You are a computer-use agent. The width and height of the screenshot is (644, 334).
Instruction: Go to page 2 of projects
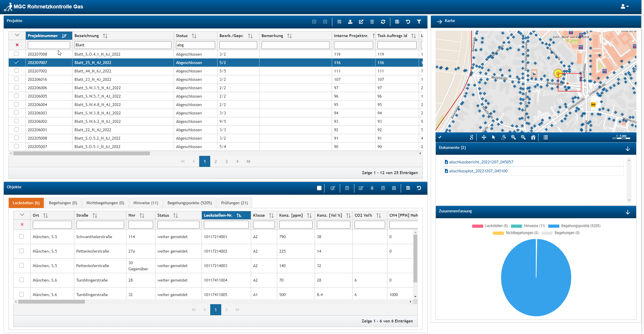(x=215, y=161)
